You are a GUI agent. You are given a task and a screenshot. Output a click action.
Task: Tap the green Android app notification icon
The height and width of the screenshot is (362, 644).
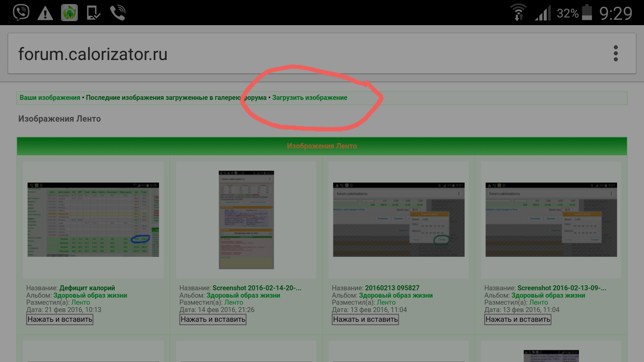(x=69, y=13)
